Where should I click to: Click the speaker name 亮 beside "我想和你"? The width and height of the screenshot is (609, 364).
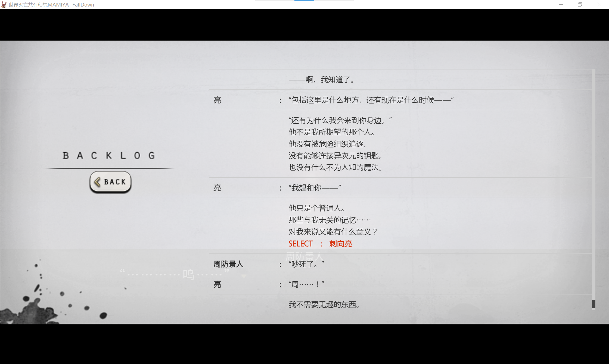pos(217,188)
